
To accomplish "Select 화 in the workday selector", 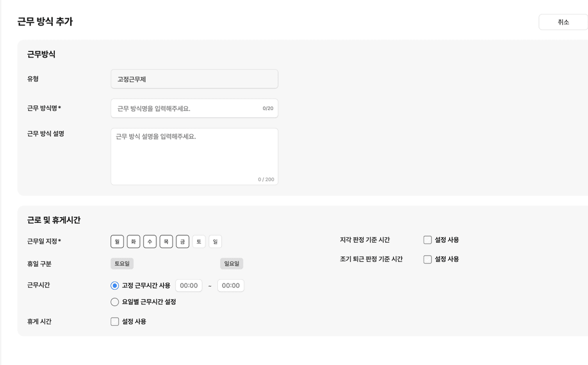I will [133, 241].
